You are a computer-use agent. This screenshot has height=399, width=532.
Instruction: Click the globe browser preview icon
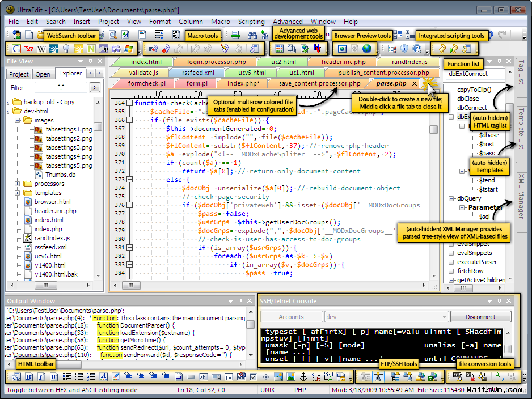point(367,49)
